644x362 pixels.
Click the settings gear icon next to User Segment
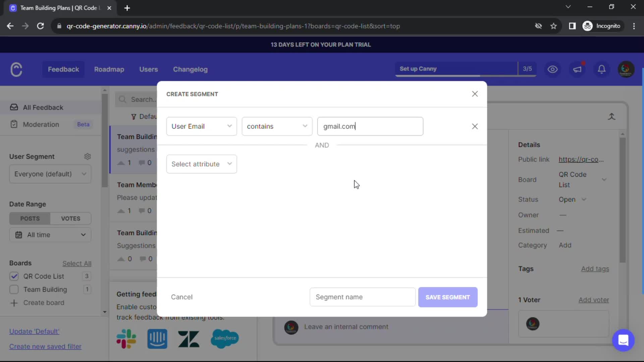pos(88,157)
